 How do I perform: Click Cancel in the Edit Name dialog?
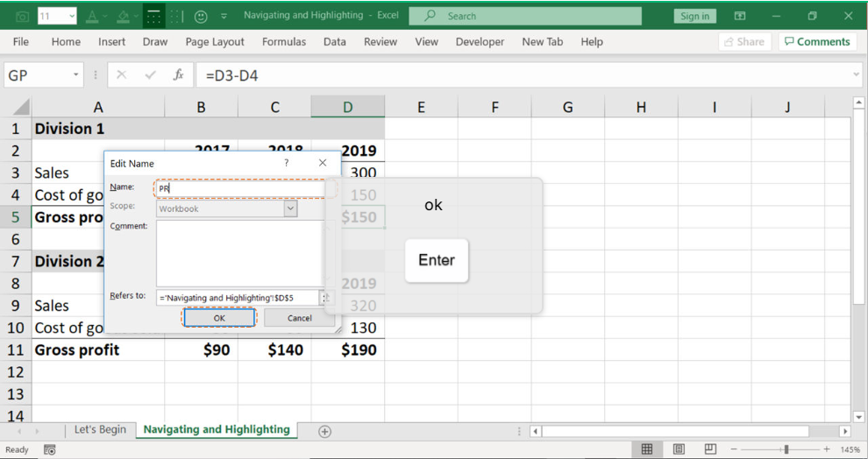tap(300, 318)
